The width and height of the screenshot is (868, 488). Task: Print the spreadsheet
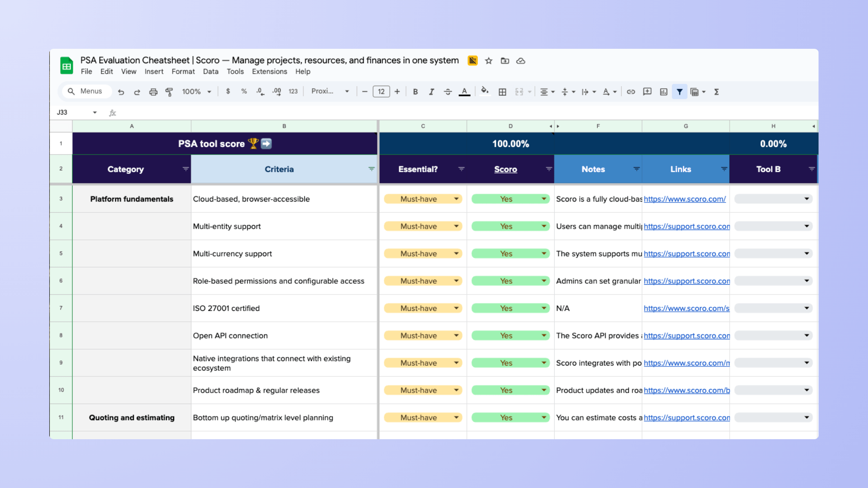coord(153,92)
